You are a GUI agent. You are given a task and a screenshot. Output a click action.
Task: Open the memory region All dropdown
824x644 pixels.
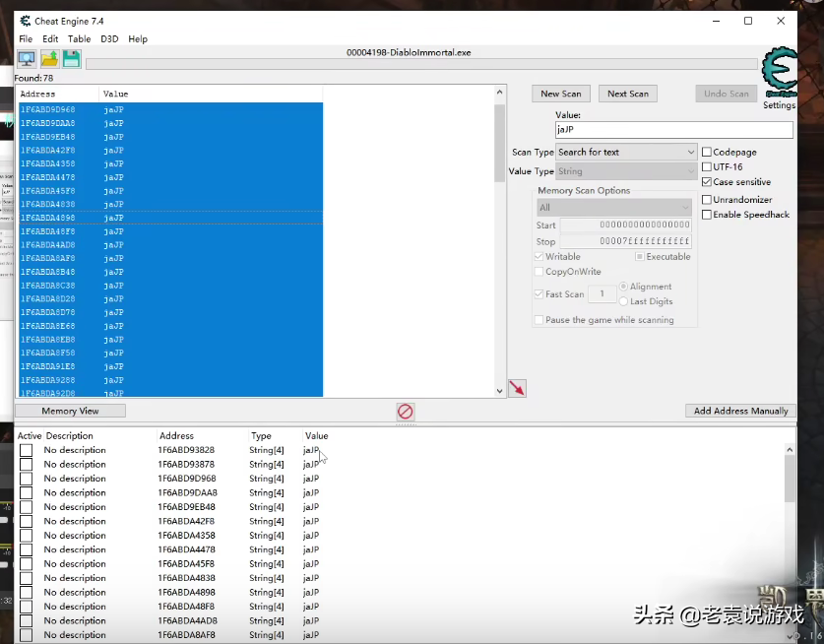point(614,208)
